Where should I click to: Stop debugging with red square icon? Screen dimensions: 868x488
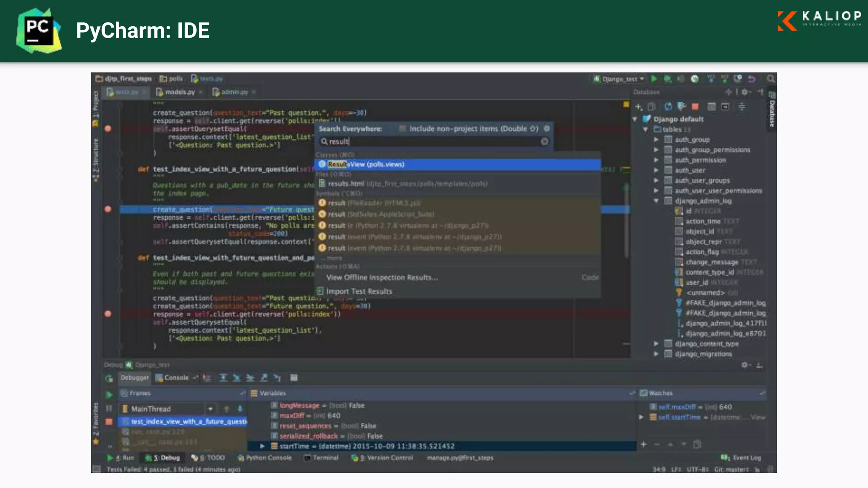point(109,421)
